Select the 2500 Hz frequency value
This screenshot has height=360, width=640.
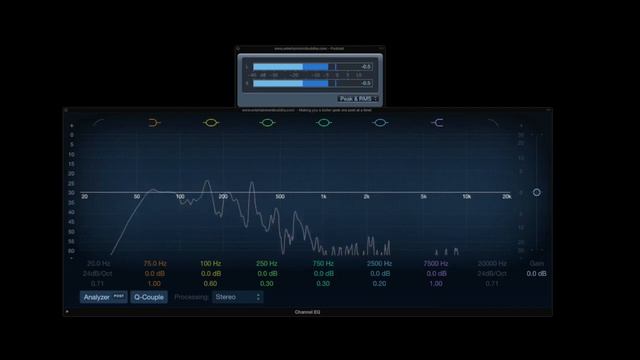click(x=379, y=264)
